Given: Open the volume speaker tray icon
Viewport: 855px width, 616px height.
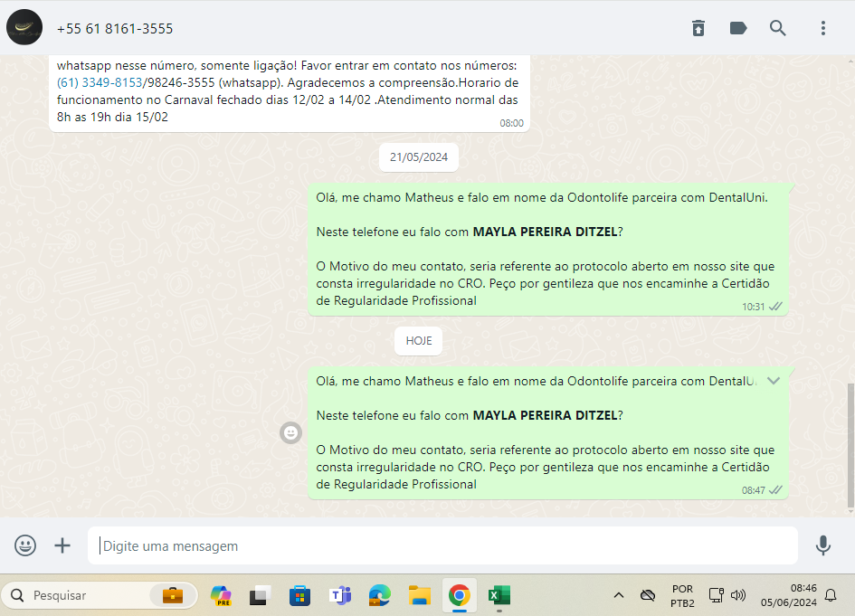Looking at the screenshot, I should click(738, 595).
